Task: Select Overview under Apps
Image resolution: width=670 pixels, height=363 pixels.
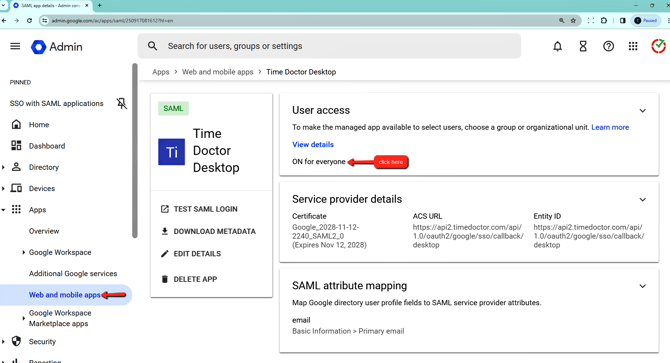Action: click(x=44, y=231)
